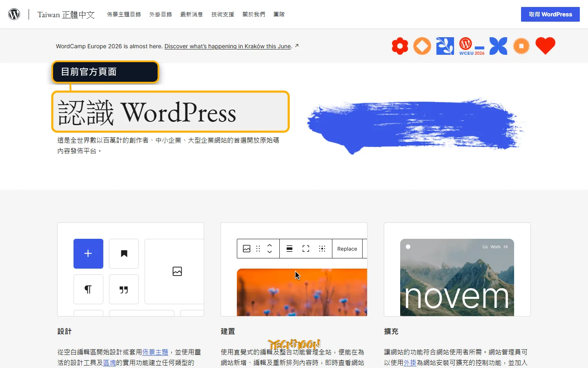This screenshot has height=368, width=588.
Task: Click the move up chevron arrow
Action: tap(269, 245)
